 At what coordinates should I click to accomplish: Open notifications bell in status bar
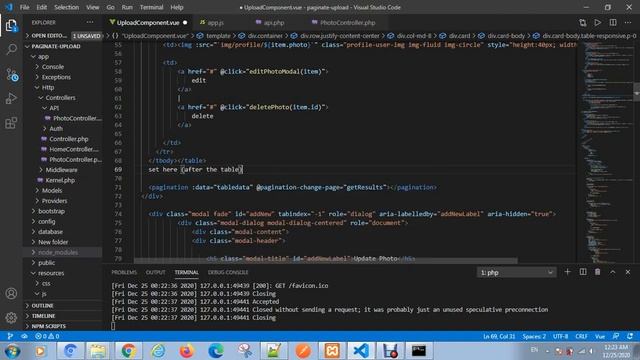coord(630,336)
